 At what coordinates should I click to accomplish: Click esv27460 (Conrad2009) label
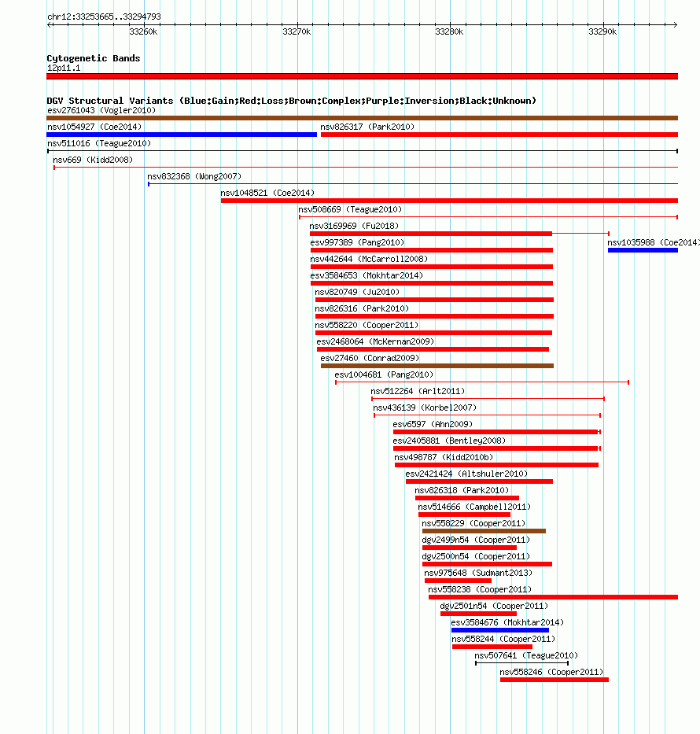point(370,358)
